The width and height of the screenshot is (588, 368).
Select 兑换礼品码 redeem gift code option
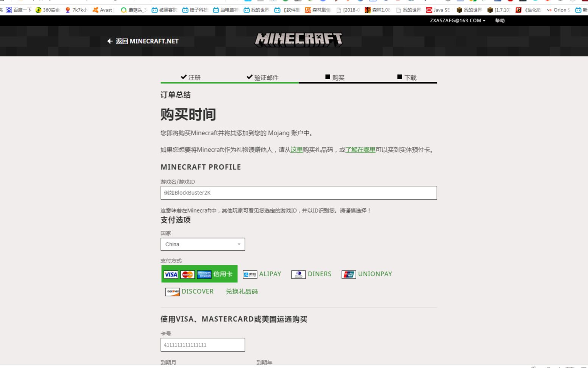tap(242, 291)
